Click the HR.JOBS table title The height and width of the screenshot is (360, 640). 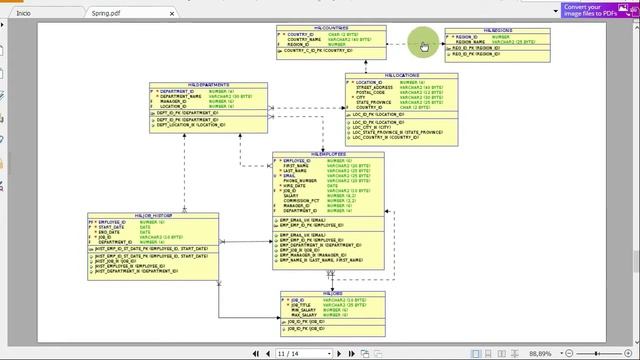(333, 293)
